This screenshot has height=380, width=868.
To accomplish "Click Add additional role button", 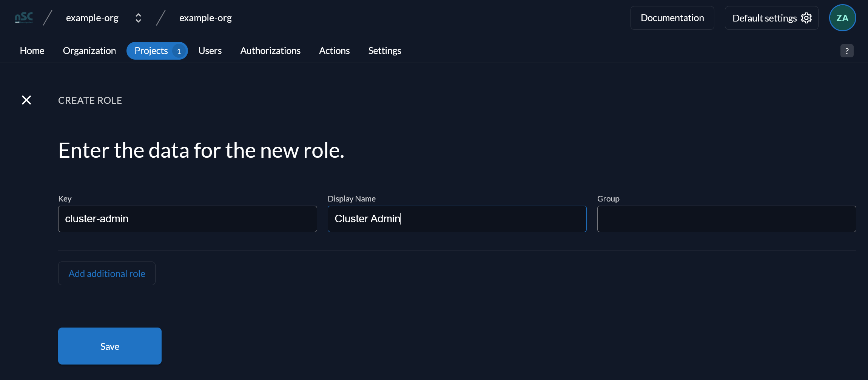I will [107, 273].
